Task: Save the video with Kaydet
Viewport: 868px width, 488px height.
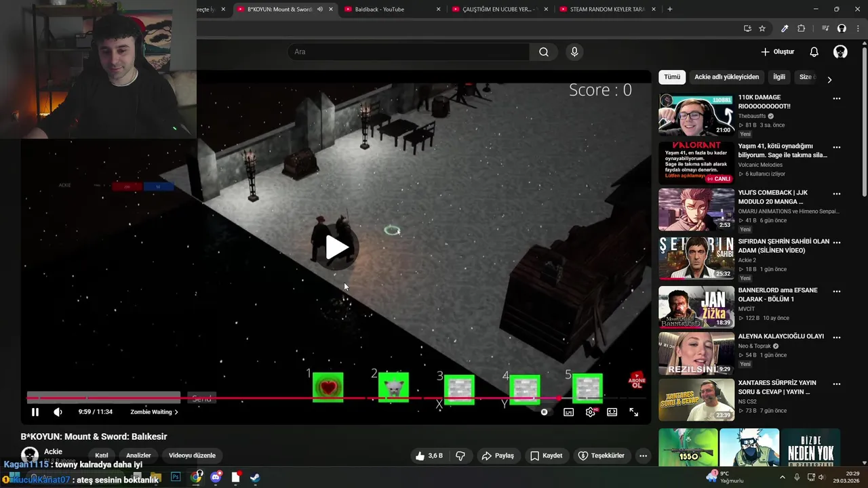Action: (547, 455)
